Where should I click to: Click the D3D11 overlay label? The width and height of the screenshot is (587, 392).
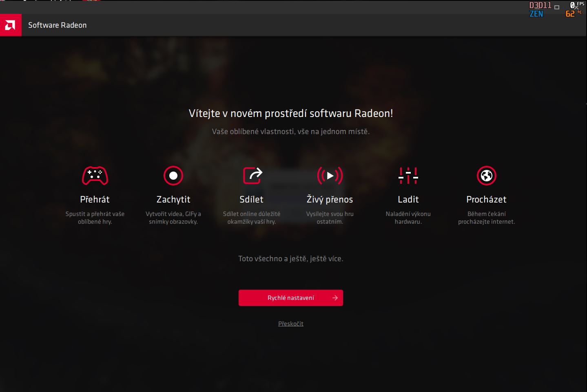coord(540,5)
